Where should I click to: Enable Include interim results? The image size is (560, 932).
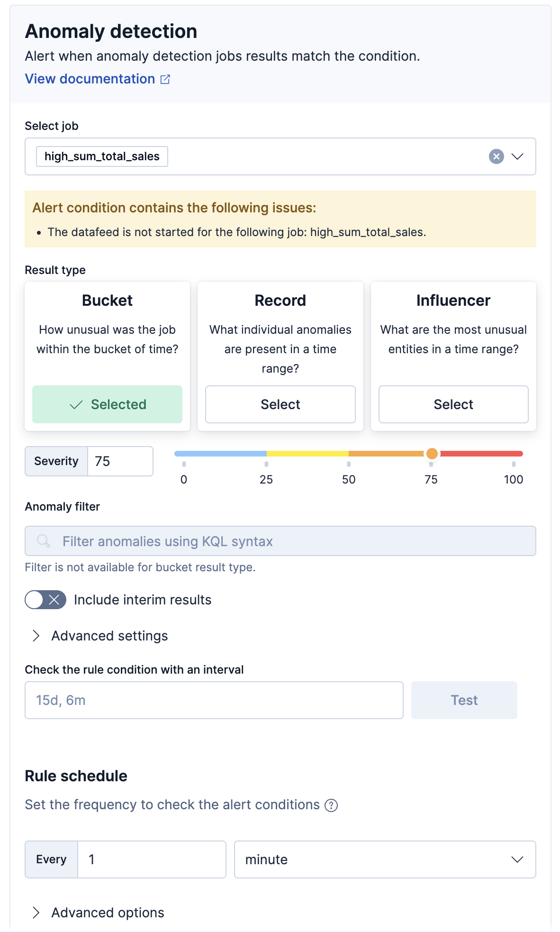(45, 600)
